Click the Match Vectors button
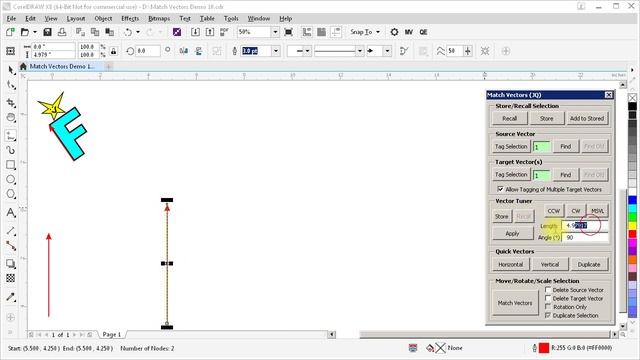The height and width of the screenshot is (360, 640). (515, 303)
